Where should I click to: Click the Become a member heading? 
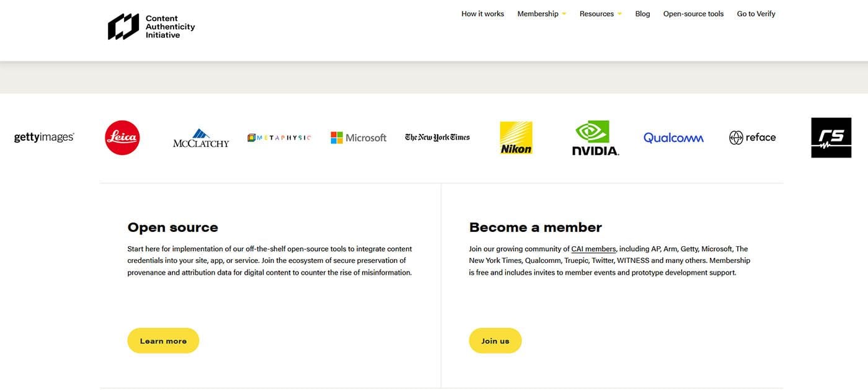click(536, 228)
